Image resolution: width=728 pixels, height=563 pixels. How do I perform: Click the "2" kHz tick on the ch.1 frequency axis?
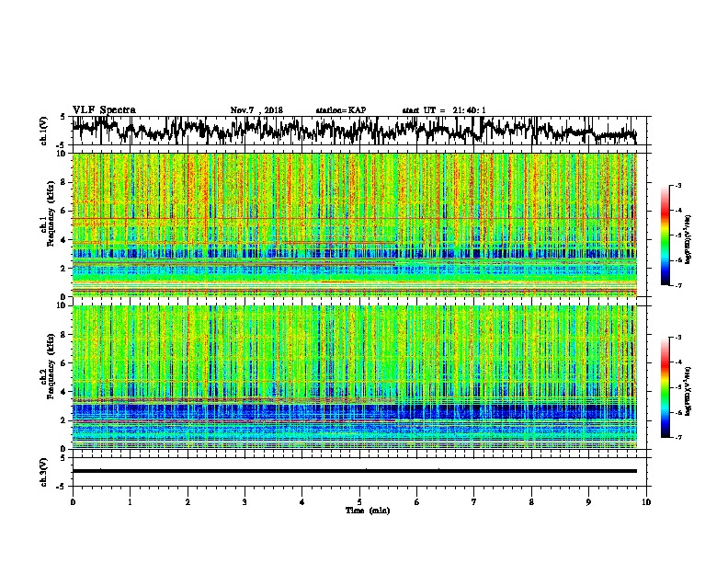coord(65,268)
